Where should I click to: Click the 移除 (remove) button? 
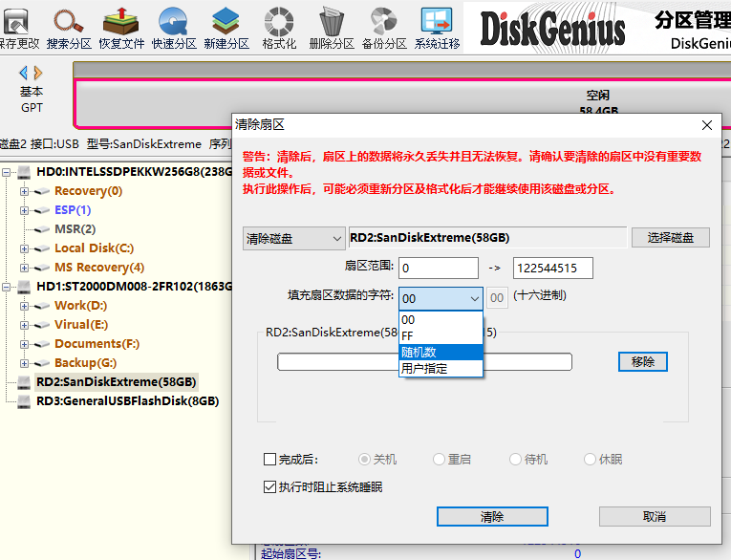coord(643,362)
